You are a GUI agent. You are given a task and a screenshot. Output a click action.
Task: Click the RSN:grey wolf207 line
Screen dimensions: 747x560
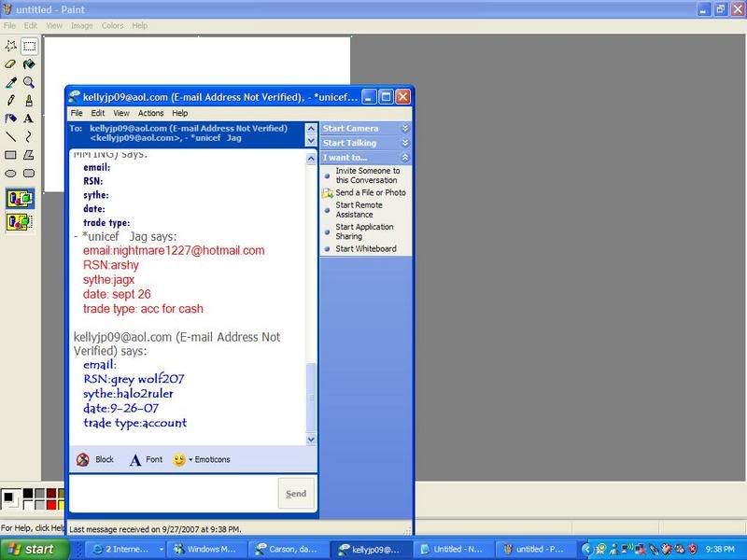[x=134, y=379]
